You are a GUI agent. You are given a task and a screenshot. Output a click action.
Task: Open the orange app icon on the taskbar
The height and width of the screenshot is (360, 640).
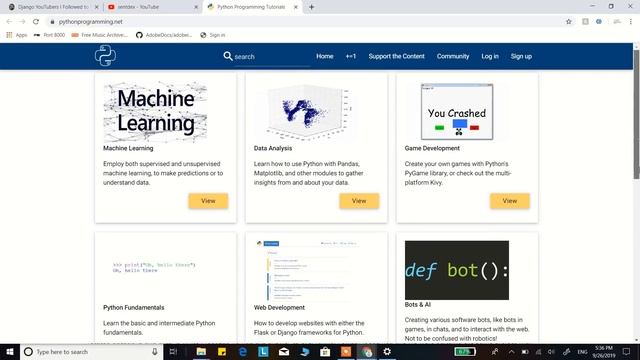coord(346,351)
